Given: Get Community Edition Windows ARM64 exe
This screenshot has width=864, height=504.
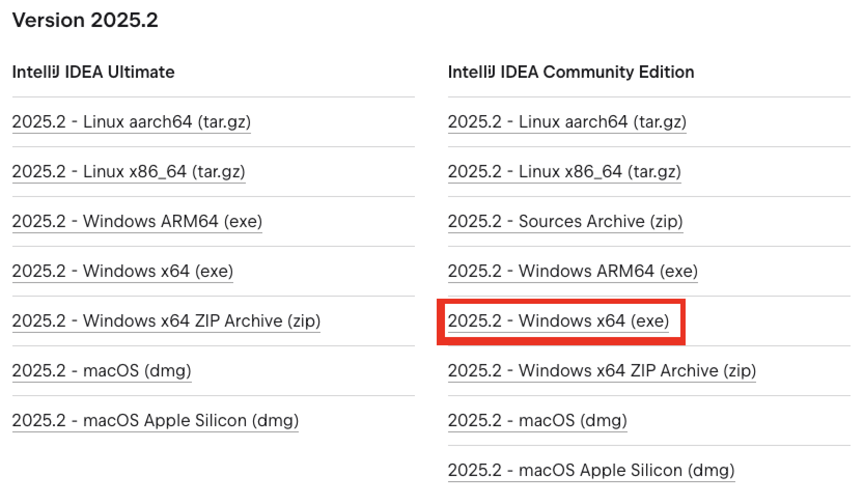Looking at the screenshot, I should click(x=573, y=271).
